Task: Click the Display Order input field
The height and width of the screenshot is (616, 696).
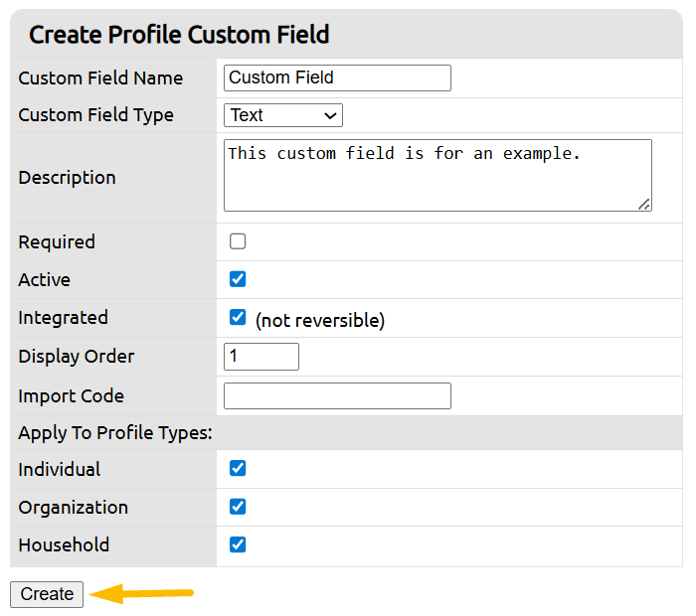Action: click(261, 357)
